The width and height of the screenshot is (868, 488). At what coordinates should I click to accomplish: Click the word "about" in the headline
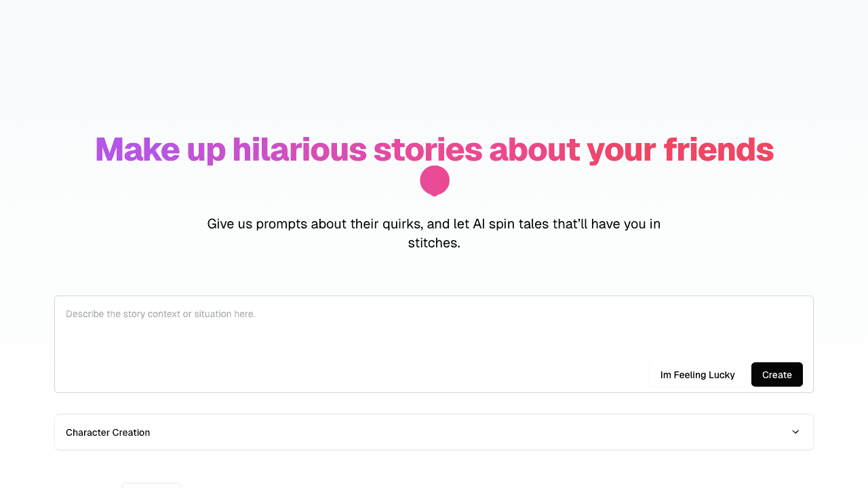[x=534, y=150]
